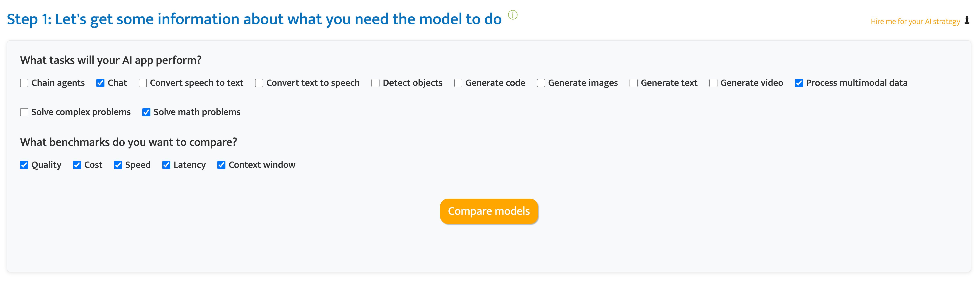The width and height of the screenshot is (980, 282).
Task: Check the Detect objects box
Action: 375,83
